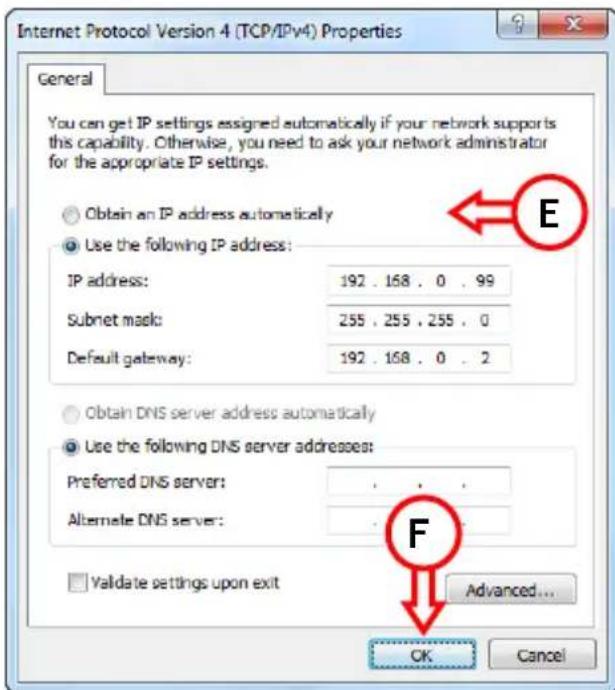Screen dimensions: 615x690
Task: Click the help question mark icon
Action: pyautogui.click(x=517, y=23)
